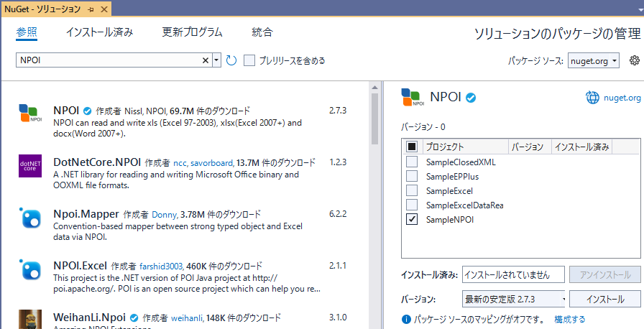The image size is (644, 329).
Task: Click the refresh icon beside search box
Action: point(231,61)
